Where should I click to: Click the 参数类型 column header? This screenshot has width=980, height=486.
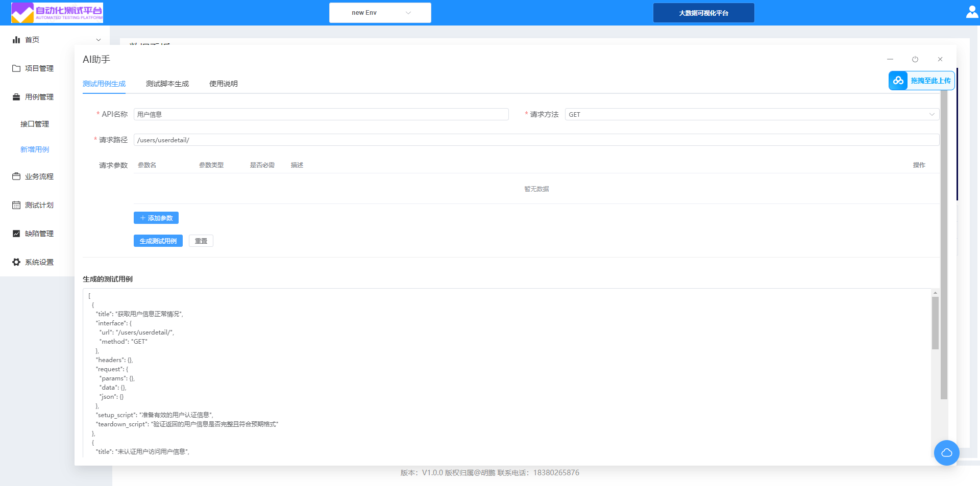coord(211,165)
